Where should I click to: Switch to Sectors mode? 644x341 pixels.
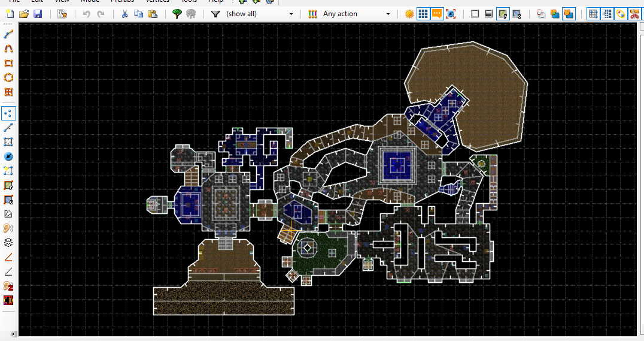[x=8, y=142]
